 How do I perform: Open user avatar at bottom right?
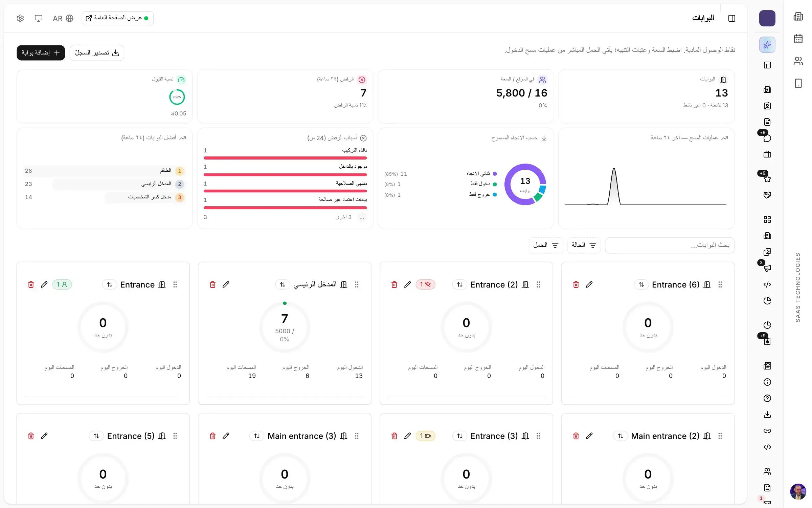tap(798, 491)
